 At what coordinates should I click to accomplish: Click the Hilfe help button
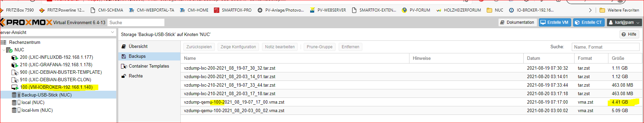(x=629, y=34)
